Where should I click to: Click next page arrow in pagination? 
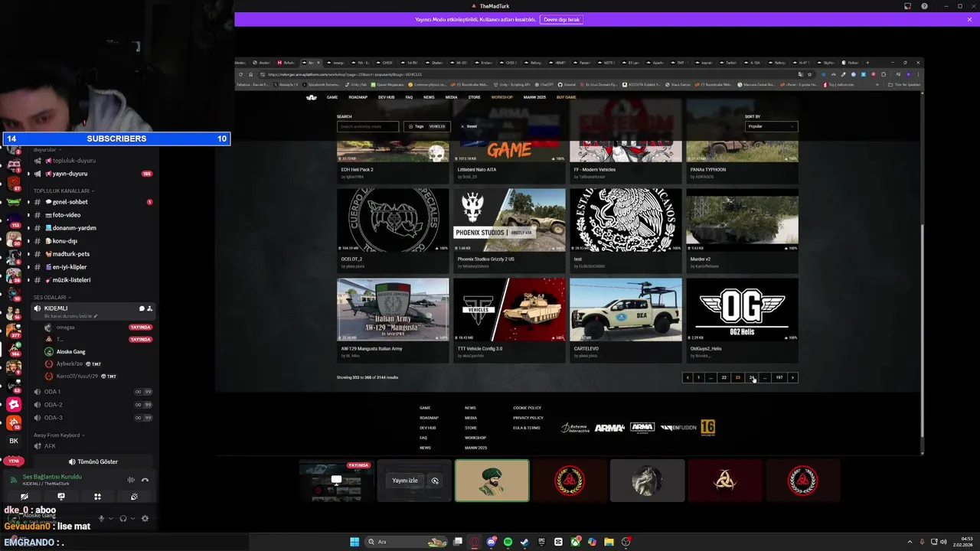792,377
